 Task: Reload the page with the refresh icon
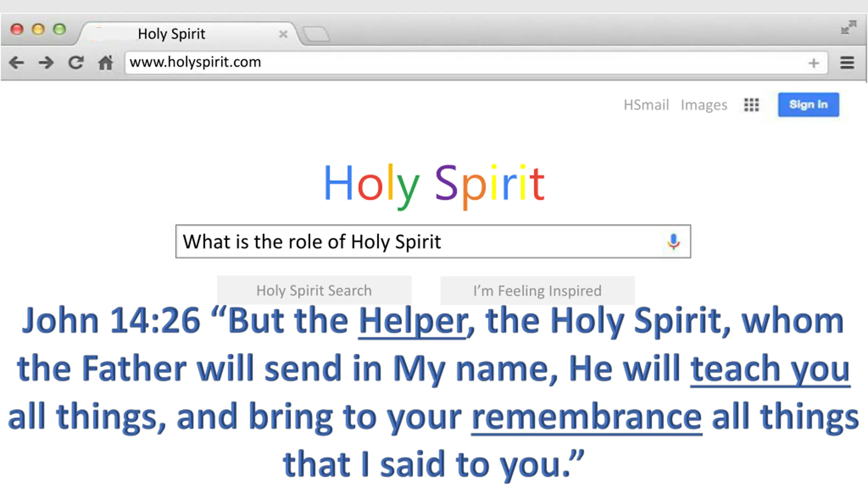click(76, 63)
